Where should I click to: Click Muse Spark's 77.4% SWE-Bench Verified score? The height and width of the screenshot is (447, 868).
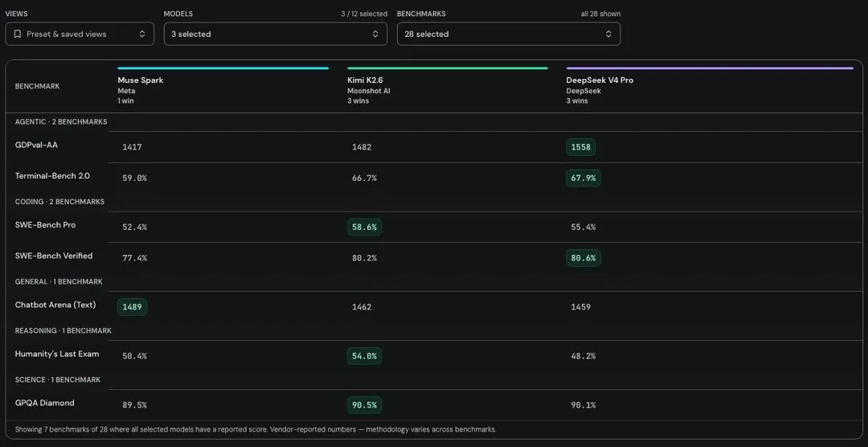134,258
